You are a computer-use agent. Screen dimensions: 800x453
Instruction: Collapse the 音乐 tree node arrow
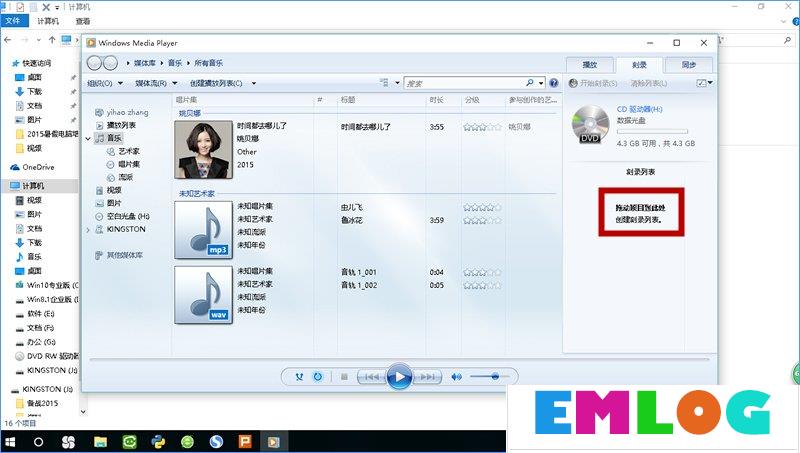pyautogui.click(x=88, y=138)
